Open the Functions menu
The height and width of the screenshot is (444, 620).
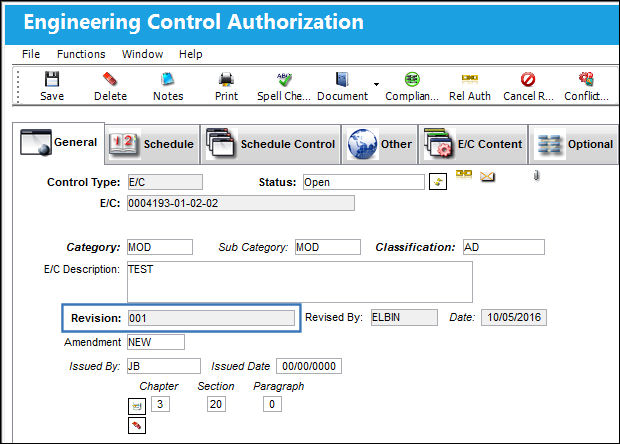pos(81,54)
